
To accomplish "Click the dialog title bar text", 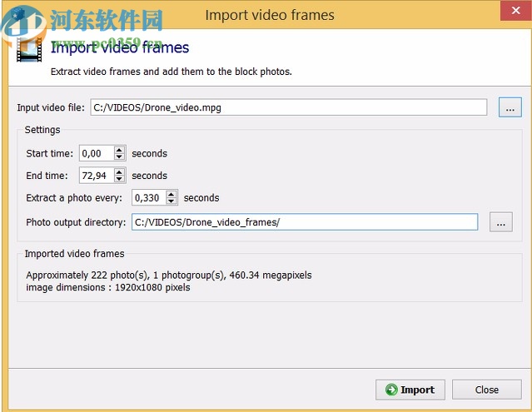I will coord(270,15).
